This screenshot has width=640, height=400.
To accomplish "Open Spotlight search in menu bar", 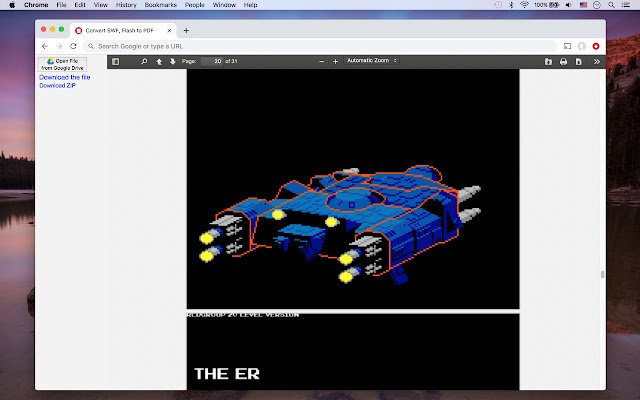I will click(611, 5).
